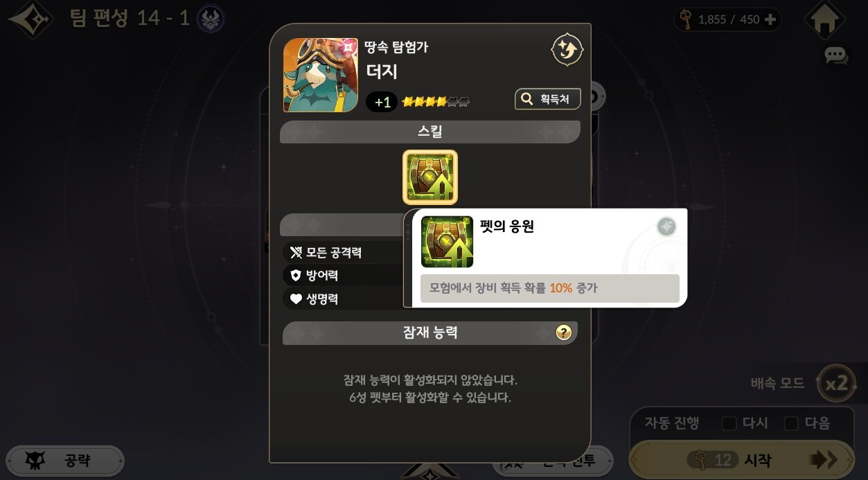Click the 잠재 능력 section header
Image resolution: width=868 pixels, height=480 pixels.
click(x=430, y=333)
